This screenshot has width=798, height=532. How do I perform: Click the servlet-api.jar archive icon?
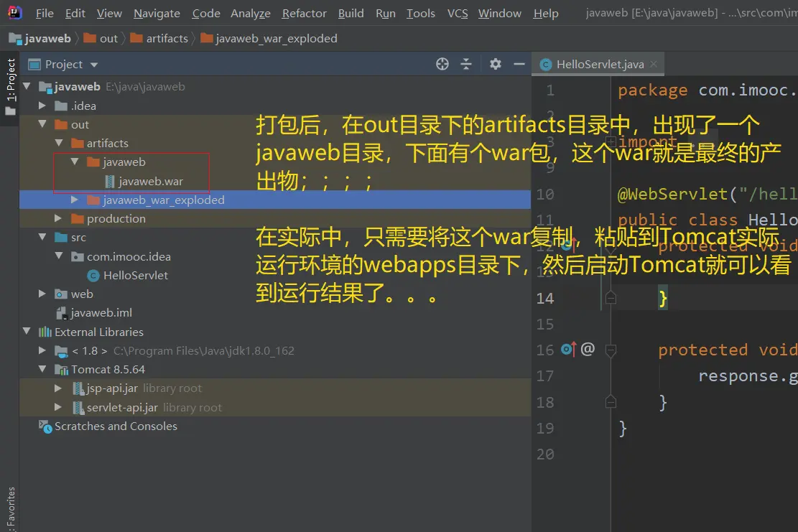(78, 408)
